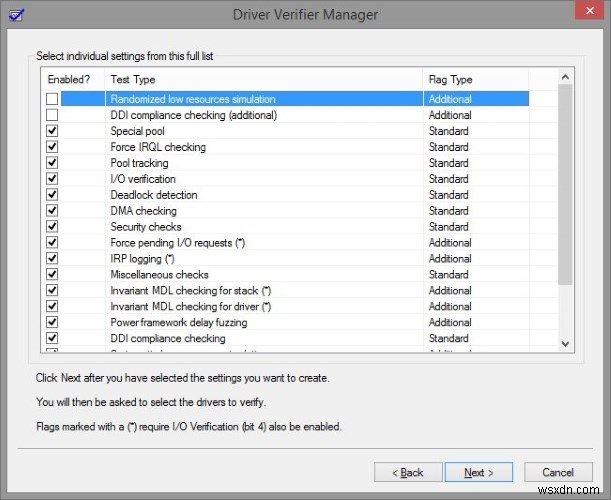Viewport: 611px width, 500px height.
Task: Enable Randomized low resources simulation checkbox
Action: pos(52,99)
